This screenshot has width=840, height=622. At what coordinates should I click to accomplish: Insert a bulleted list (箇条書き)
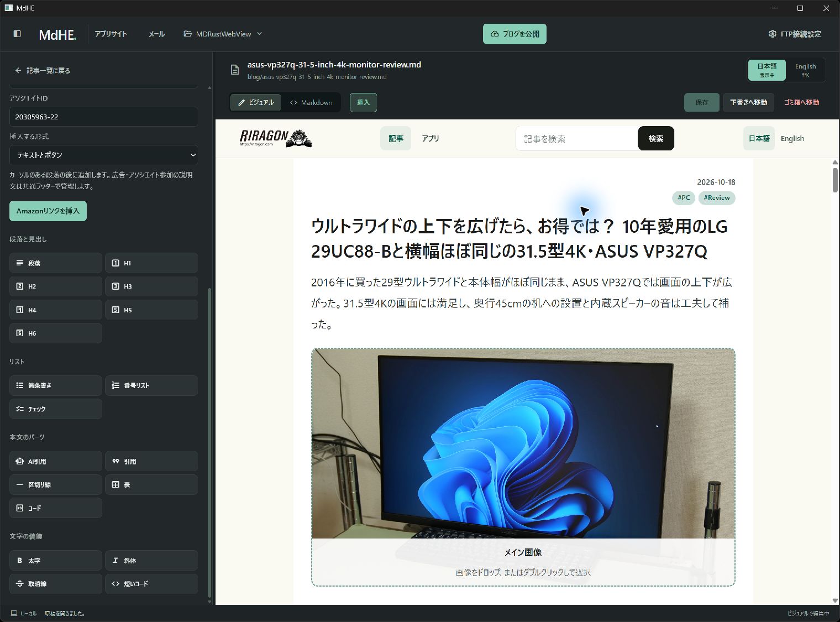point(56,385)
